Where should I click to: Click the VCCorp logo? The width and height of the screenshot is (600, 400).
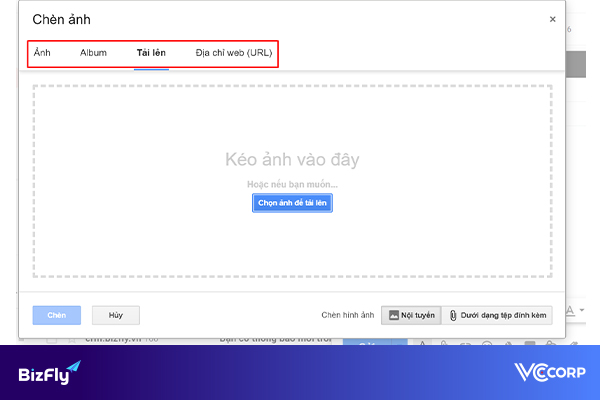550,372
